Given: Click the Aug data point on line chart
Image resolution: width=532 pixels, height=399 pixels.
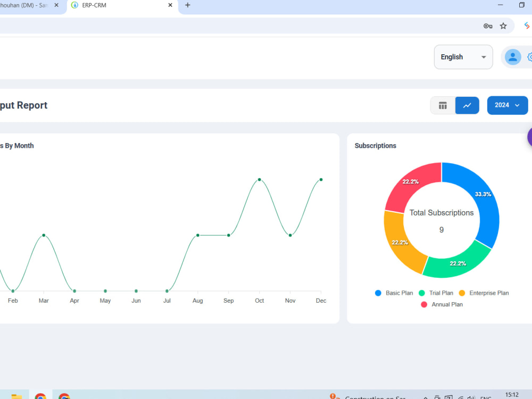Looking at the screenshot, I should 197,235.
